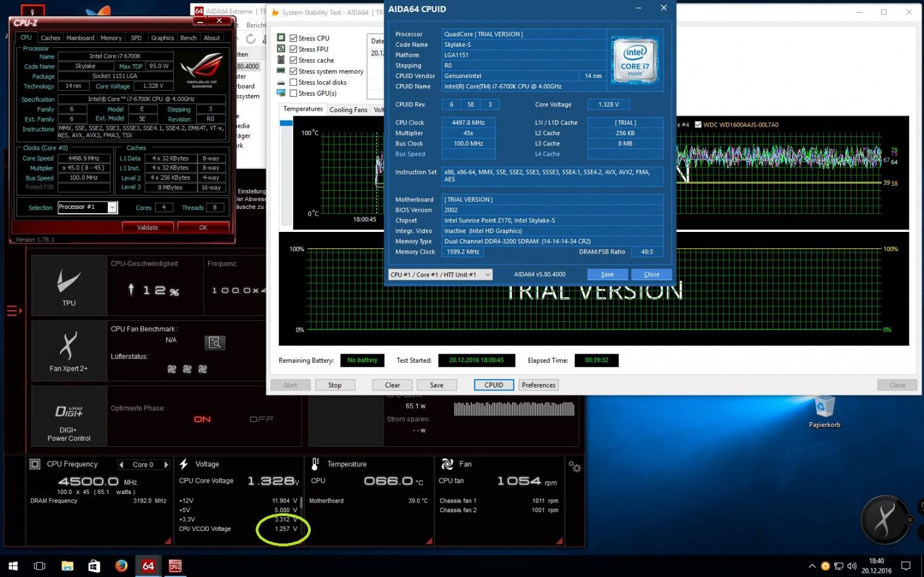Turn Optimierte Phase ON
The width and height of the screenshot is (924, 577).
202,419
